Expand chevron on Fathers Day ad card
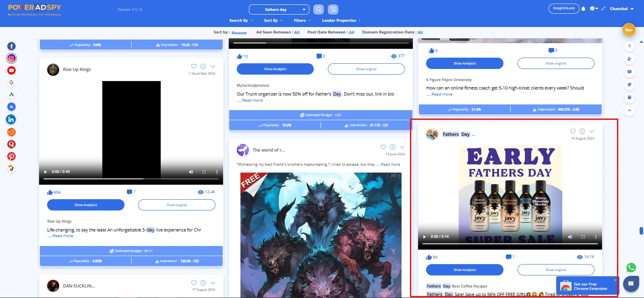 point(592,131)
